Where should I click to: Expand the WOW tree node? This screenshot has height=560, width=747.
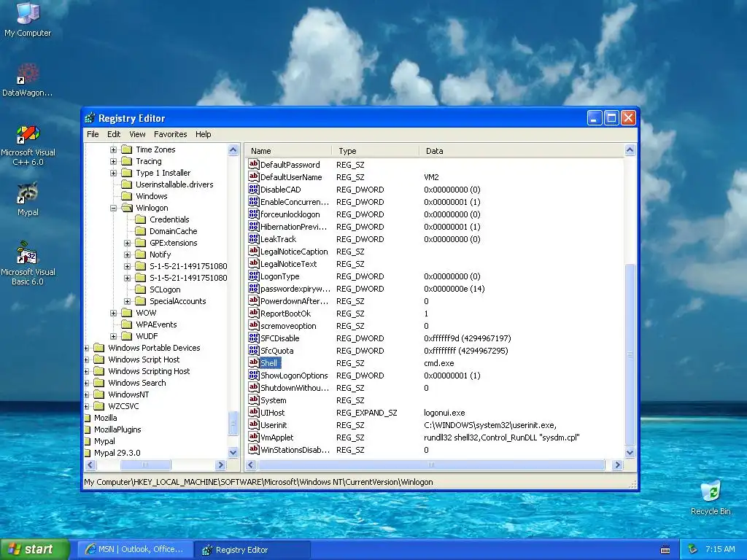(x=113, y=313)
